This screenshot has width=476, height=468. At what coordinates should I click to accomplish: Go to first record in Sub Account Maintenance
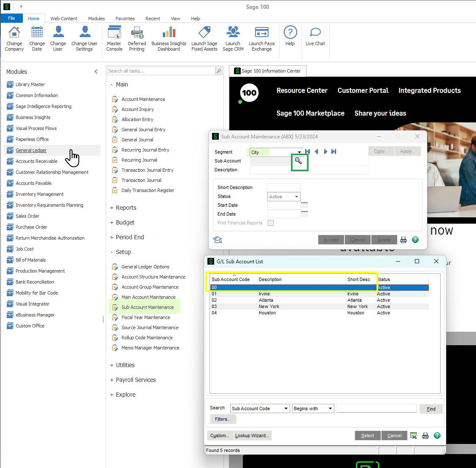pyautogui.click(x=307, y=151)
